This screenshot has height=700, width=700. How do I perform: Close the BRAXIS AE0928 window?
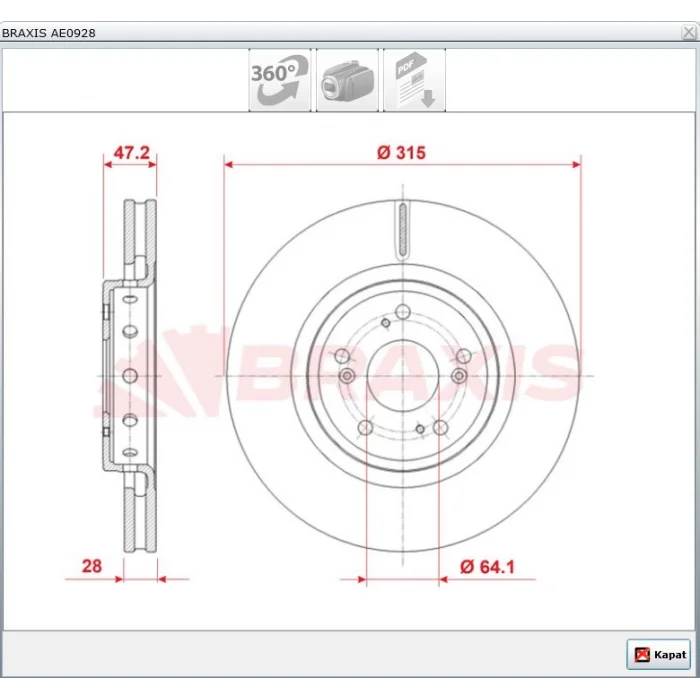coord(689,33)
